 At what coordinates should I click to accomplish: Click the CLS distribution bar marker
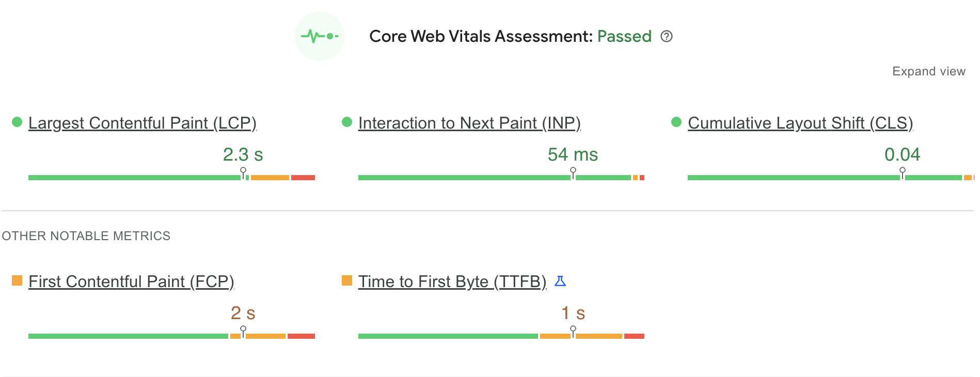coord(903,173)
